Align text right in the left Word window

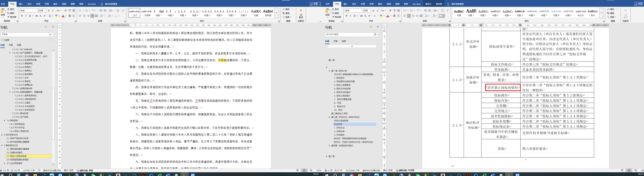[88, 16]
